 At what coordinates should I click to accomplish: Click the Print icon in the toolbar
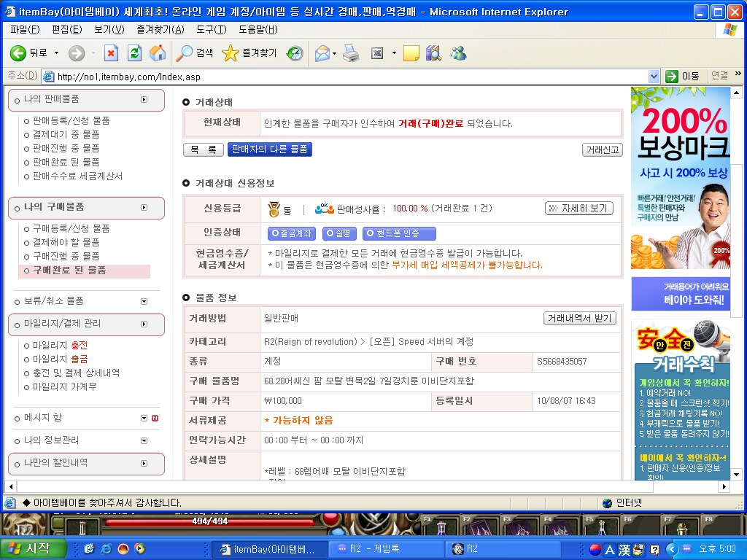click(x=351, y=53)
